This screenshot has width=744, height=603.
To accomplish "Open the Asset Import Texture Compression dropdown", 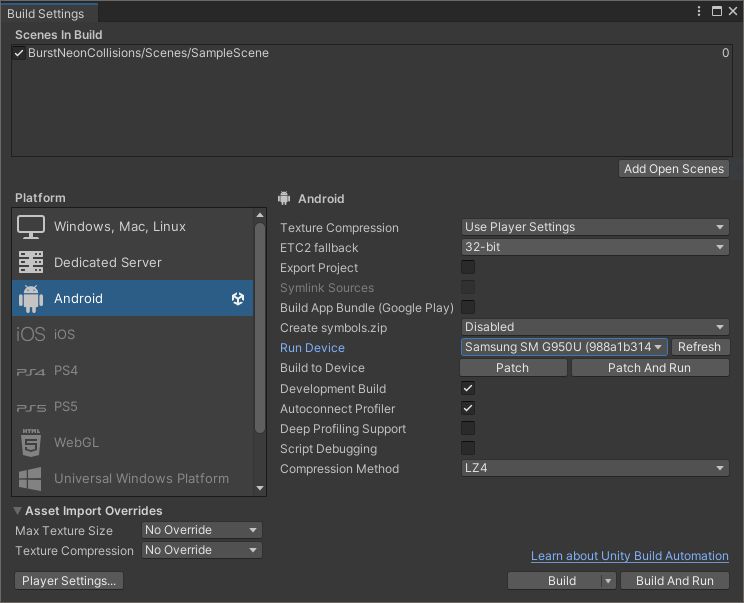I will coord(202,550).
